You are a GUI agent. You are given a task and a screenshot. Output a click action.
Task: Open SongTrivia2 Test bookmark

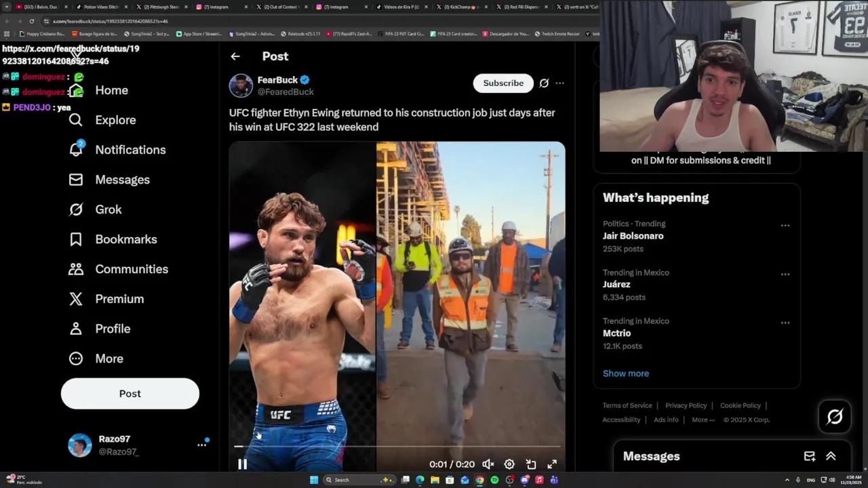pos(147,34)
